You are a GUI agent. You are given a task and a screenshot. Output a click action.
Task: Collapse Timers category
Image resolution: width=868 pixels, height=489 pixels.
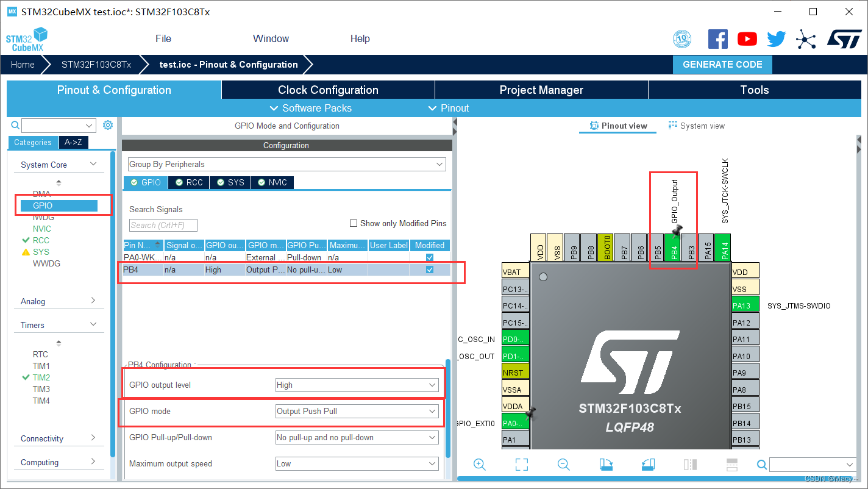click(59, 325)
